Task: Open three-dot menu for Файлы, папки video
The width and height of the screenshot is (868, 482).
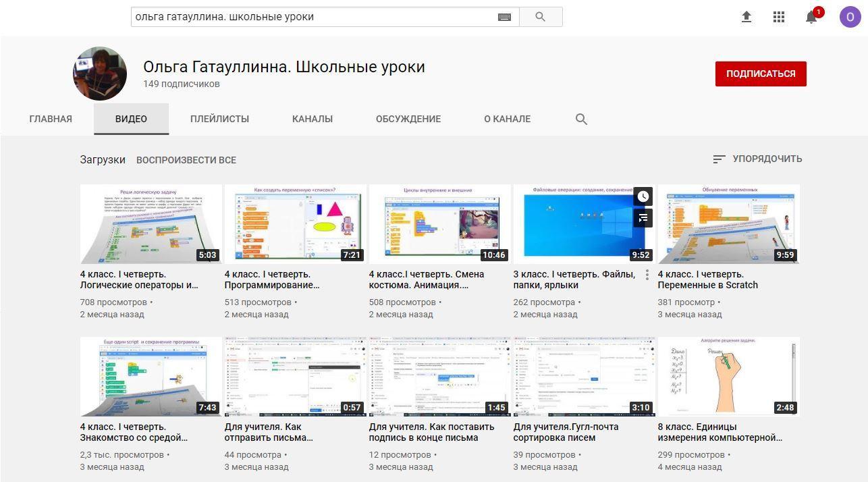Action: (647, 275)
